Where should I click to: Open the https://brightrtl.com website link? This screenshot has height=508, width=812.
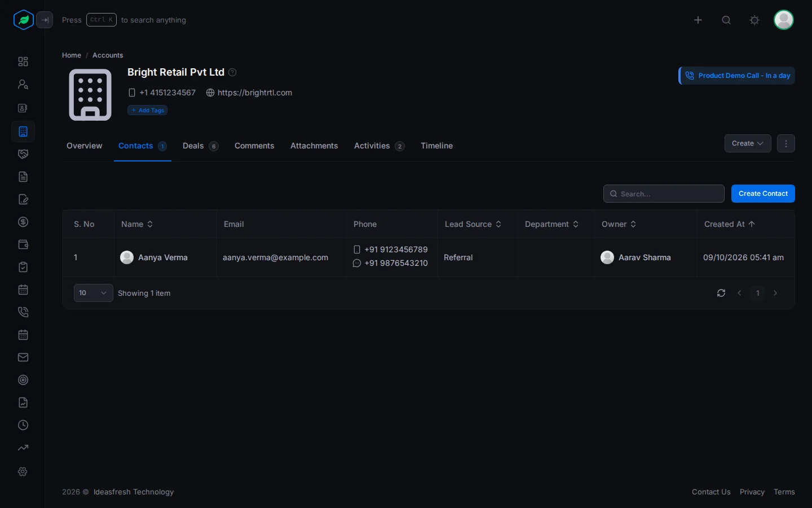pyautogui.click(x=255, y=93)
